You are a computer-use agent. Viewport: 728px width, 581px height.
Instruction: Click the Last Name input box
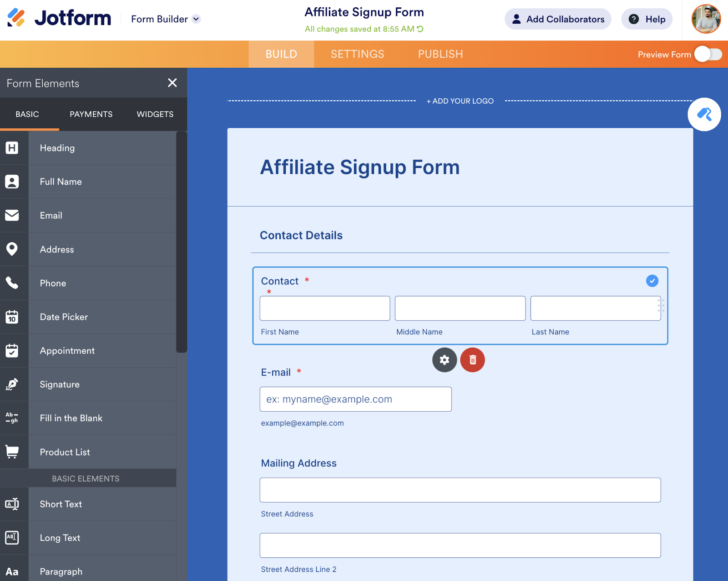click(x=595, y=308)
